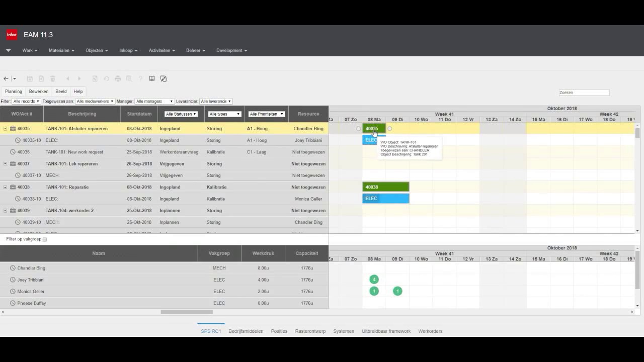Open the Alle records filter dropdown

26,101
